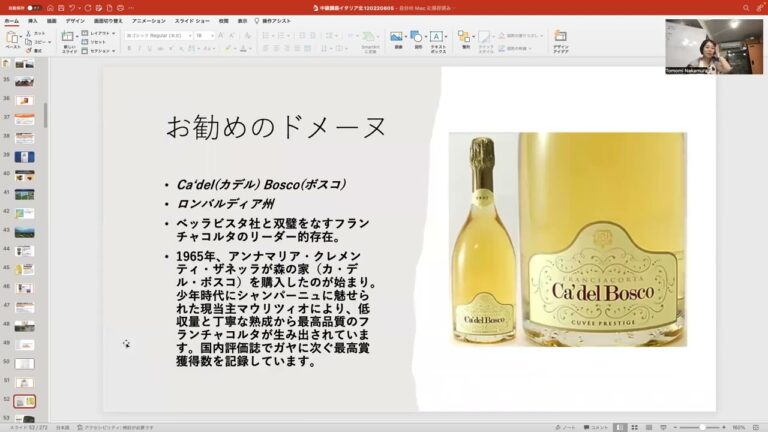Viewport: 768px width, 432px height.
Task: Click the ノート notes button in status bar
Action: (565, 428)
